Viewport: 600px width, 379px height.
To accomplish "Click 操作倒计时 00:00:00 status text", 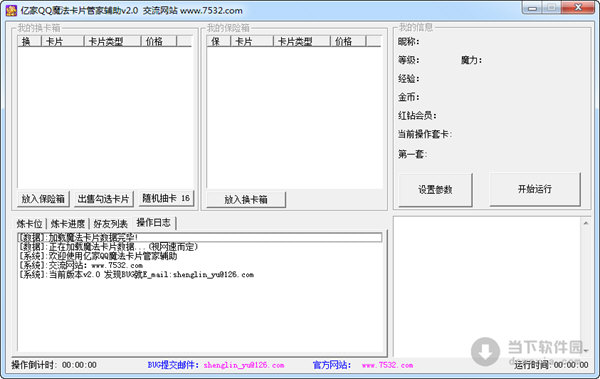I will [54, 365].
